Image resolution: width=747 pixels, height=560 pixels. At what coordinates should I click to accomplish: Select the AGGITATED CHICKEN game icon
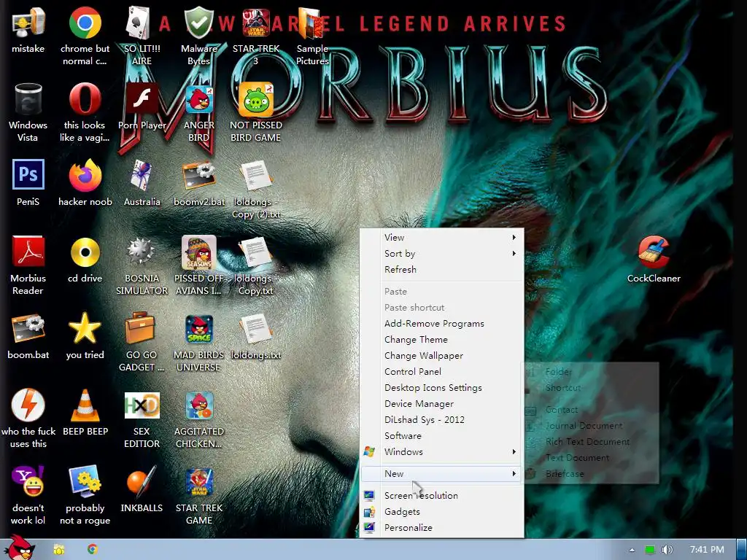coord(198,405)
